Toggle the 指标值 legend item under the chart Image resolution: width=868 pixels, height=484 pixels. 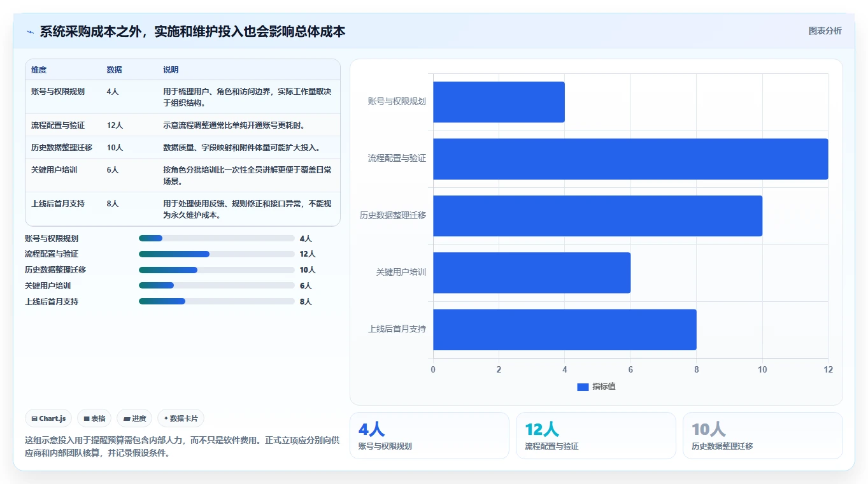point(596,387)
